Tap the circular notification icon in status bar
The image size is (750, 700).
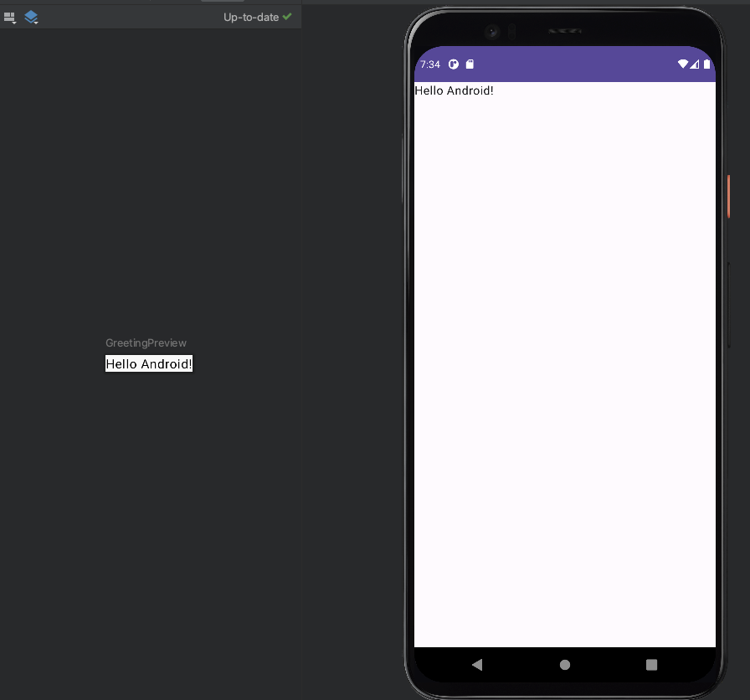point(454,64)
